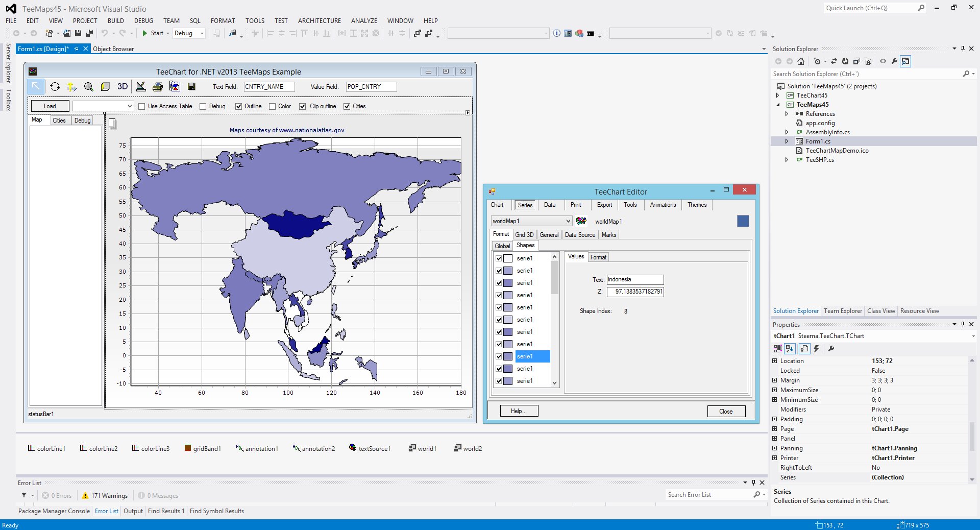This screenshot has width=980, height=530.
Task: Click Sync with Active Document icon
Action: click(x=834, y=61)
